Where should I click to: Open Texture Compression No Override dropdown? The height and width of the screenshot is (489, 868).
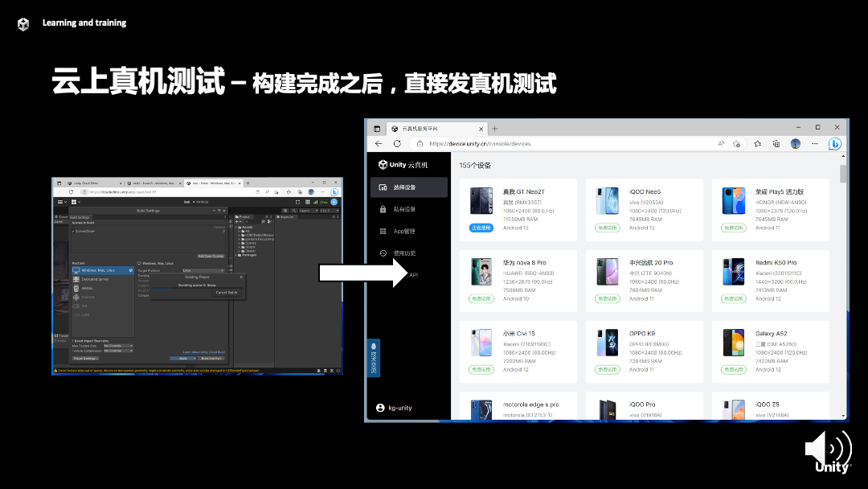(x=118, y=351)
